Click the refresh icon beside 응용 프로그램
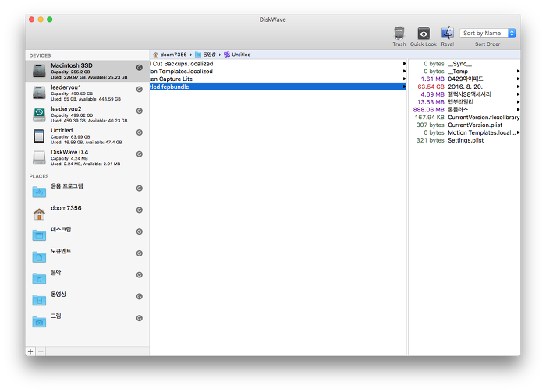Viewport: 546px width, 392px height. pos(140,188)
